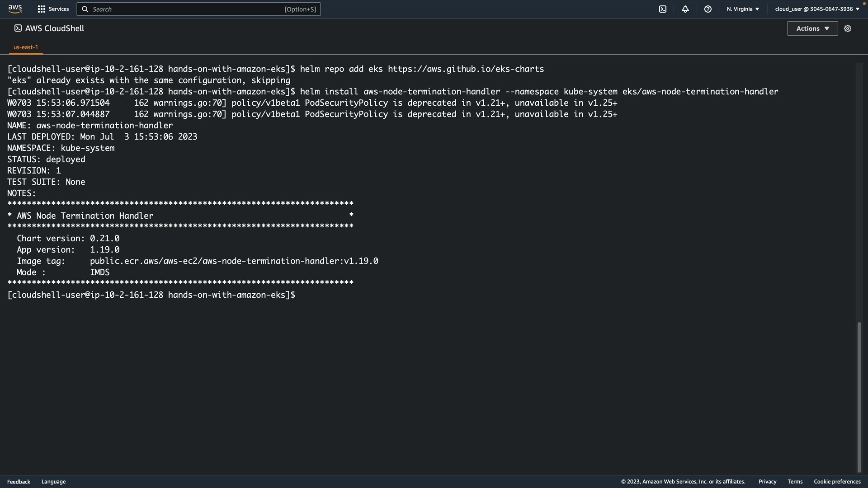Viewport: 868px width, 488px height.
Task: Open Cookie preferences in footer
Action: click(x=837, y=482)
